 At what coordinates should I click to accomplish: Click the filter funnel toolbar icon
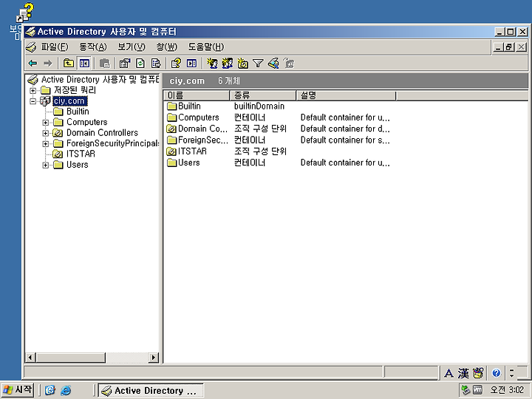258,63
